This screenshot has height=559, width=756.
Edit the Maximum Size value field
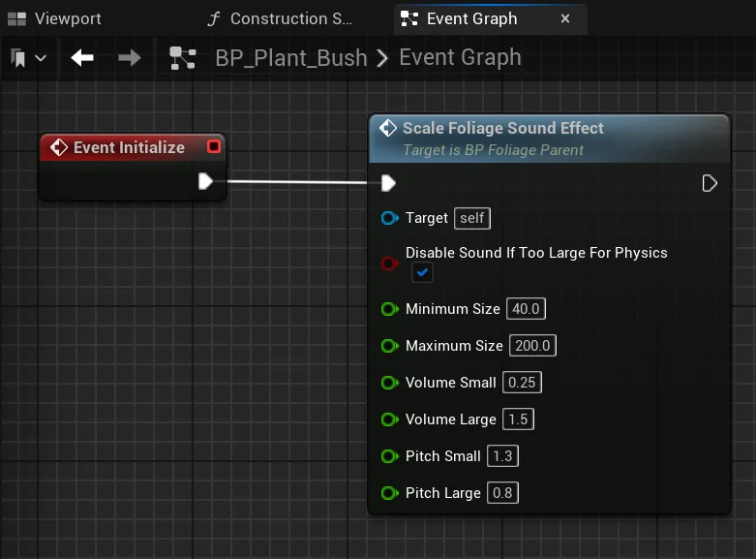coord(533,346)
